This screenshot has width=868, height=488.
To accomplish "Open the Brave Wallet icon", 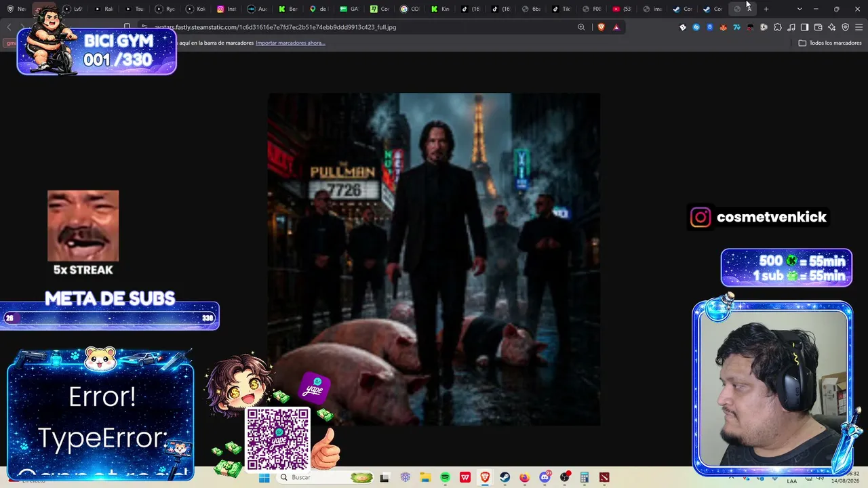I will pos(818,27).
